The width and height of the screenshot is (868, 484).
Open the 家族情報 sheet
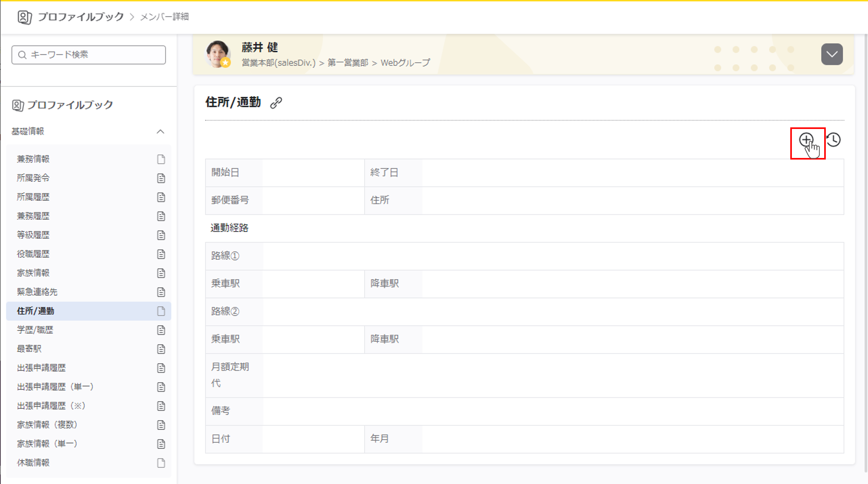coord(89,273)
